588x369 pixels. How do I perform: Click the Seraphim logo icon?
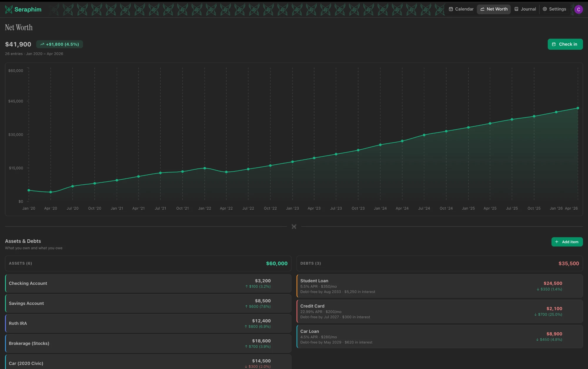point(9,9)
